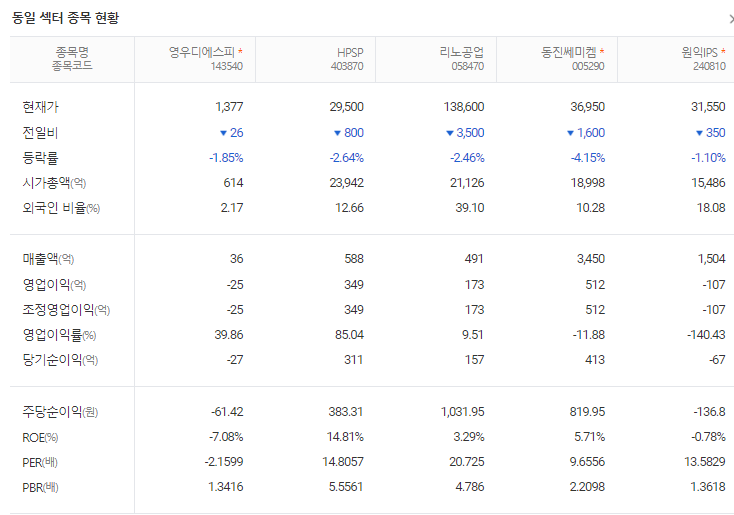Click the red asterisk next to 동진쎄미켐
The height and width of the screenshot is (515, 734).
[602, 51]
